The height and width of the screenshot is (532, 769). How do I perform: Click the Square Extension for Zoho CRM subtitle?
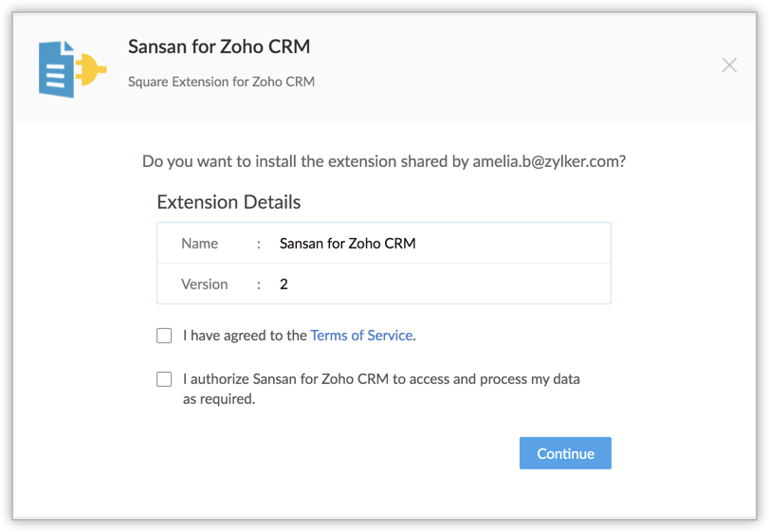[x=221, y=82]
